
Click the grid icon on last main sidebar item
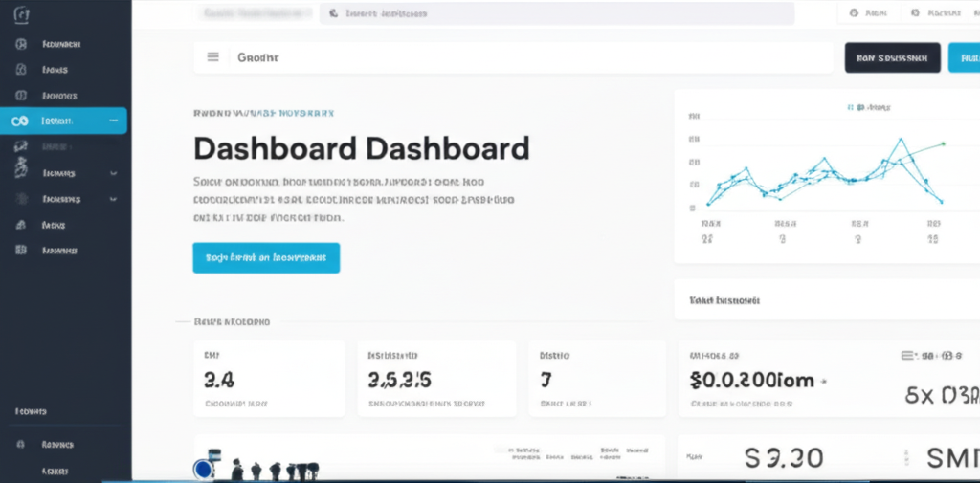click(x=20, y=250)
